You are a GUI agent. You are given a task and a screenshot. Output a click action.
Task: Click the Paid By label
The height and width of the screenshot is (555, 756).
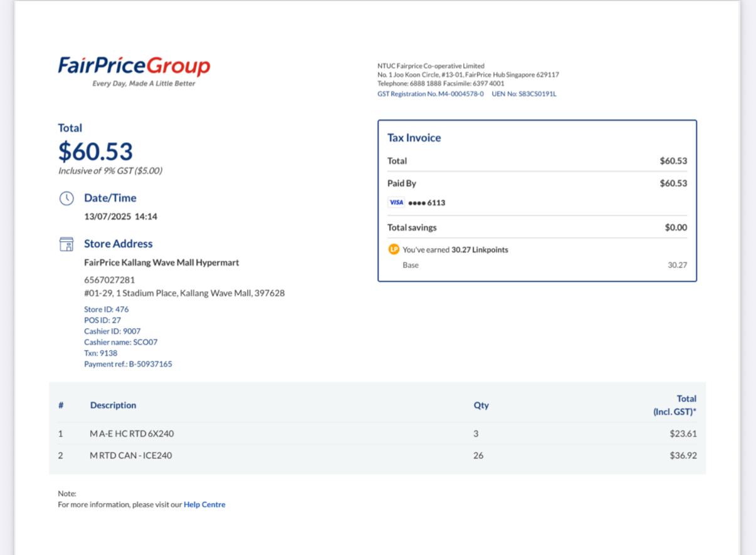402,184
